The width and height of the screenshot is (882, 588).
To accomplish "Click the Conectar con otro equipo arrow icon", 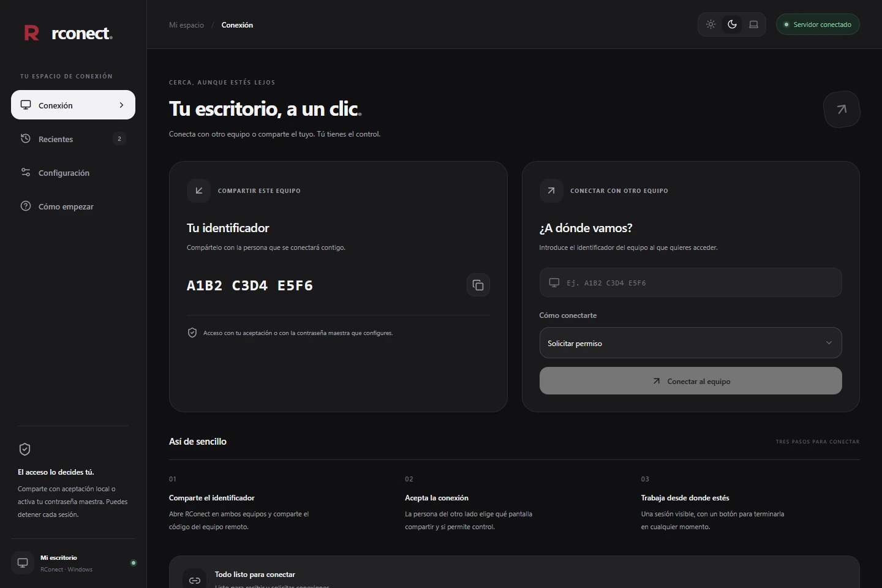I will click(x=551, y=190).
